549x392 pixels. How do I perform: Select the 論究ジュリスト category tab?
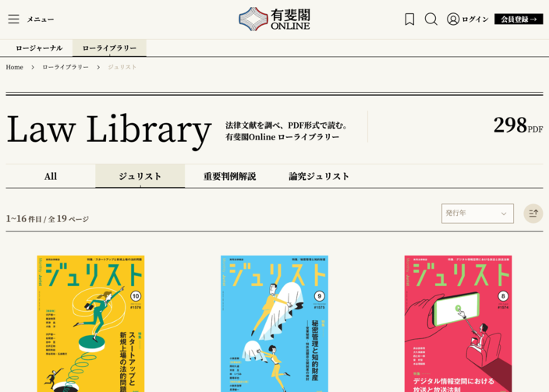319,176
